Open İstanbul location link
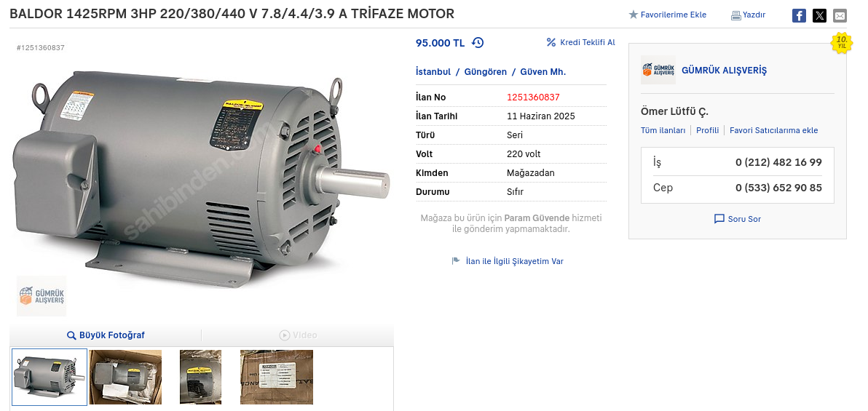This screenshot has width=868, height=411. tap(433, 72)
